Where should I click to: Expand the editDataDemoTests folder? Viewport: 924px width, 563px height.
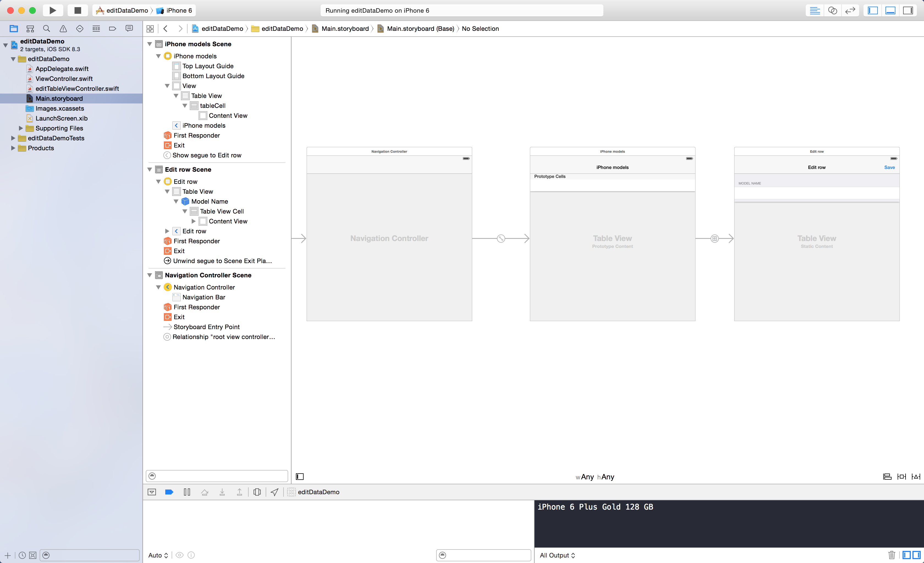[13, 138]
